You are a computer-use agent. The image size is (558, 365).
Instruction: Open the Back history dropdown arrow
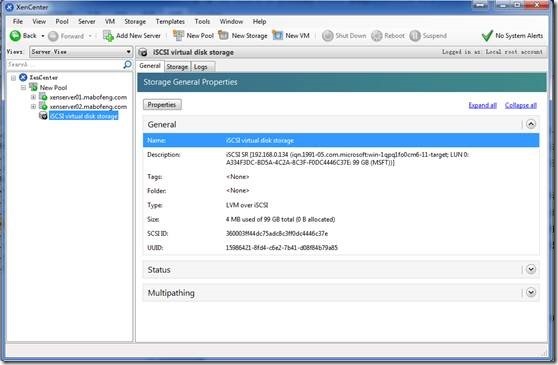click(43, 36)
